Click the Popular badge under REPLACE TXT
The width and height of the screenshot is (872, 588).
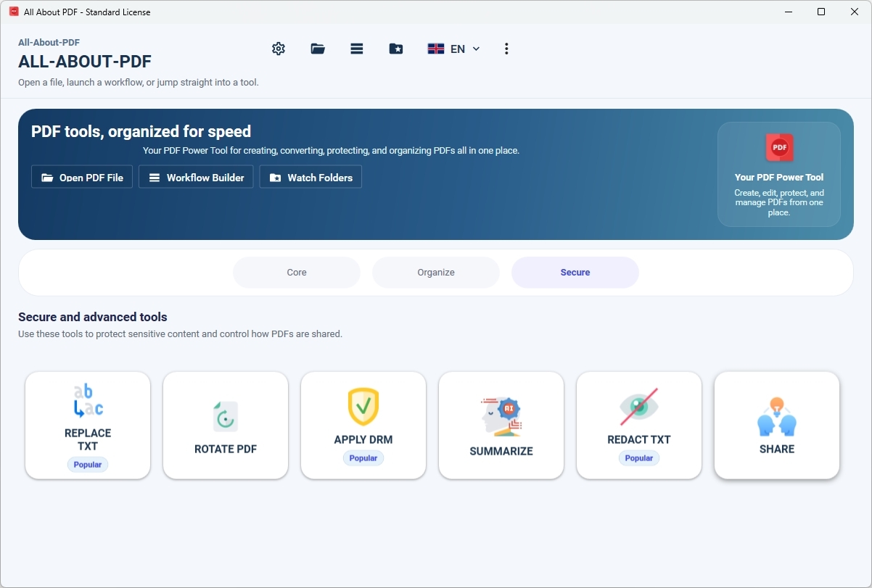(88, 464)
